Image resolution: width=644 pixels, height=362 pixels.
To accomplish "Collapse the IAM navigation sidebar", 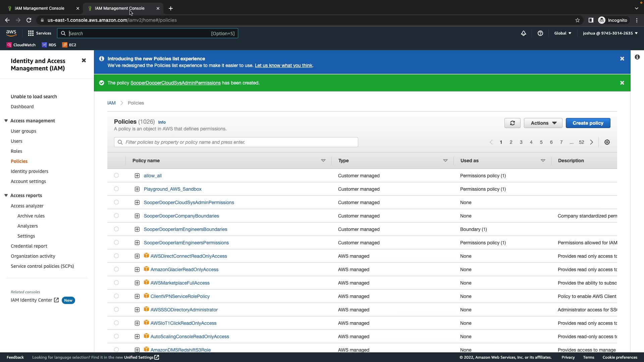I will [84, 60].
